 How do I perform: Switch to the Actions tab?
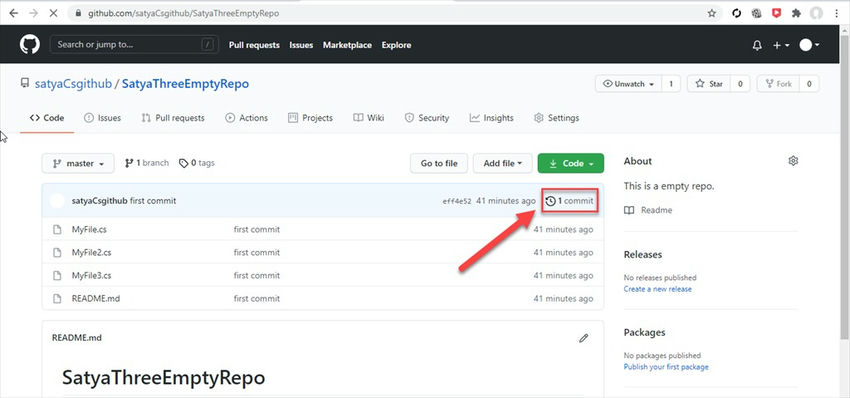[x=247, y=118]
